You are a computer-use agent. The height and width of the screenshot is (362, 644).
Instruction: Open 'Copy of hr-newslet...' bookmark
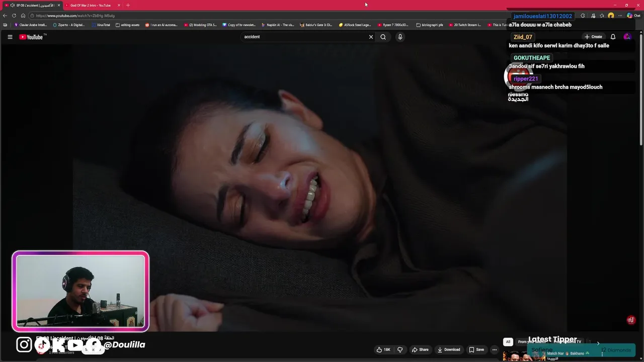click(x=239, y=25)
